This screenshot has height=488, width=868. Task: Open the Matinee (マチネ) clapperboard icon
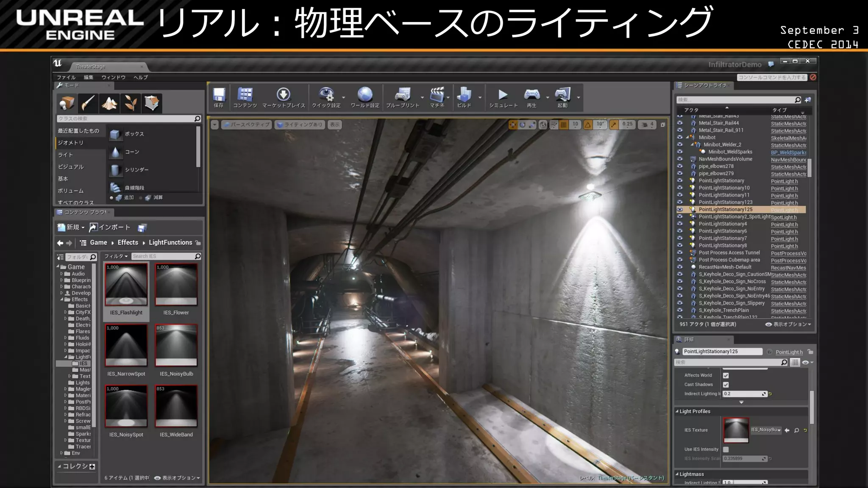(x=437, y=94)
